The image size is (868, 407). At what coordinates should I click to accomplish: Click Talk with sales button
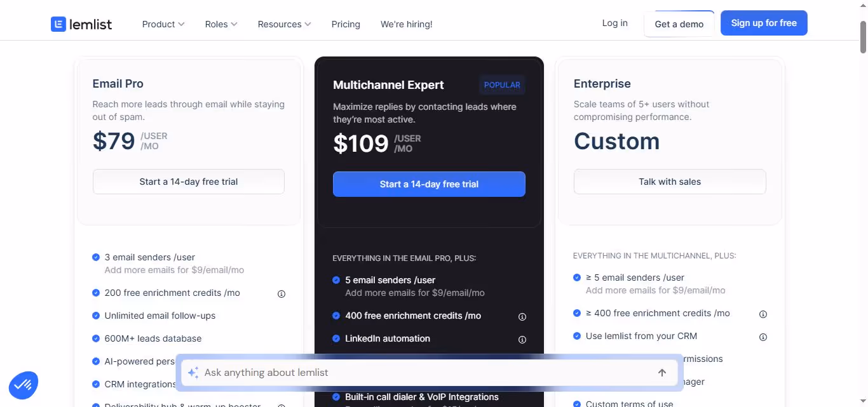tap(670, 182)
